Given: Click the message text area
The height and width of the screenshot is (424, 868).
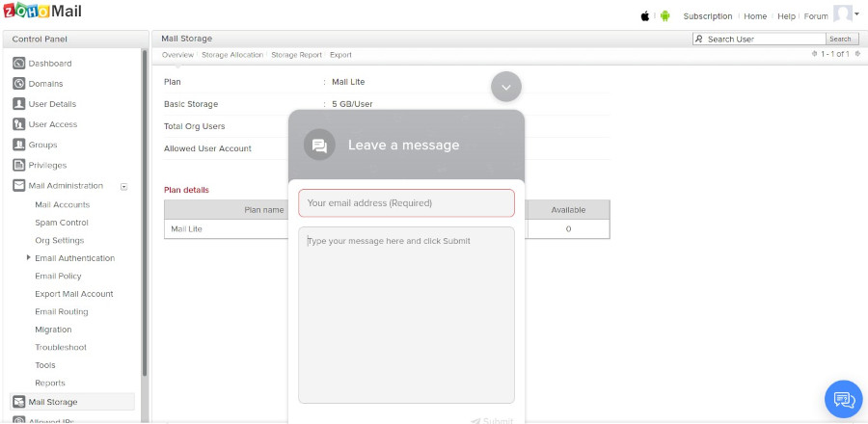Looking at the screenshot, I should (x=406, y=315).
